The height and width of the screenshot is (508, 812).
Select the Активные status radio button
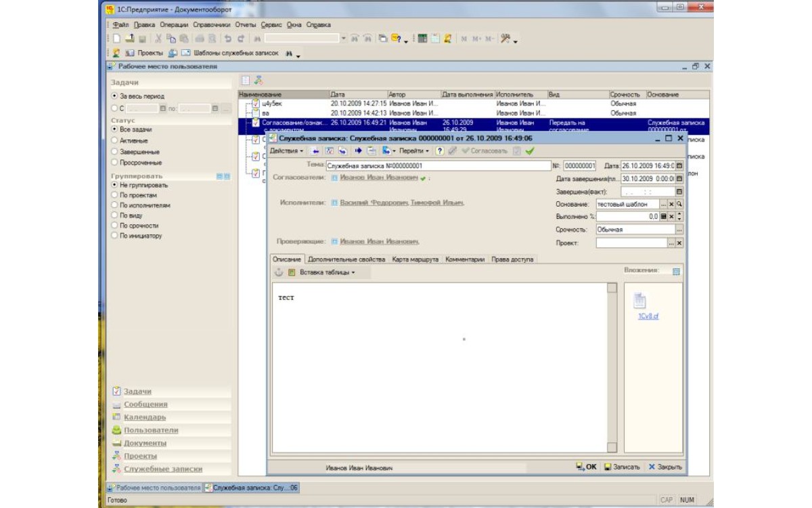(114, 140)
